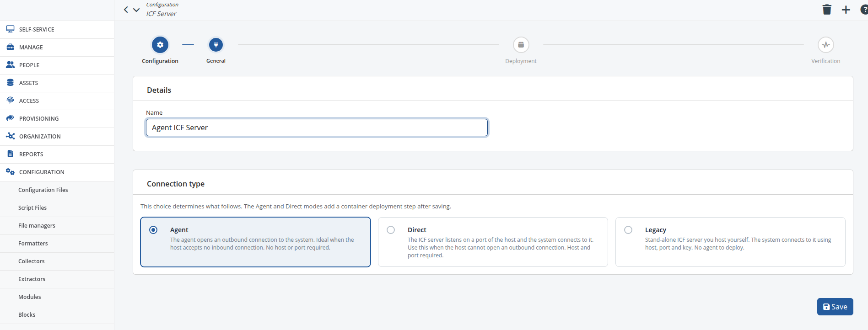Click the Save button
The width and height of the screenshot is (868, 330).
tap(835, 307)
